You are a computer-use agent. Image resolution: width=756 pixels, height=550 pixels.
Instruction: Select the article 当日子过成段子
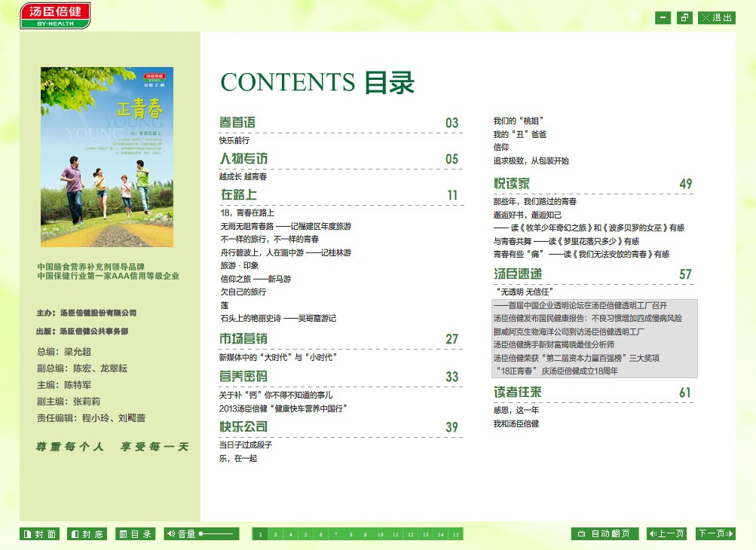coord(246,445)
